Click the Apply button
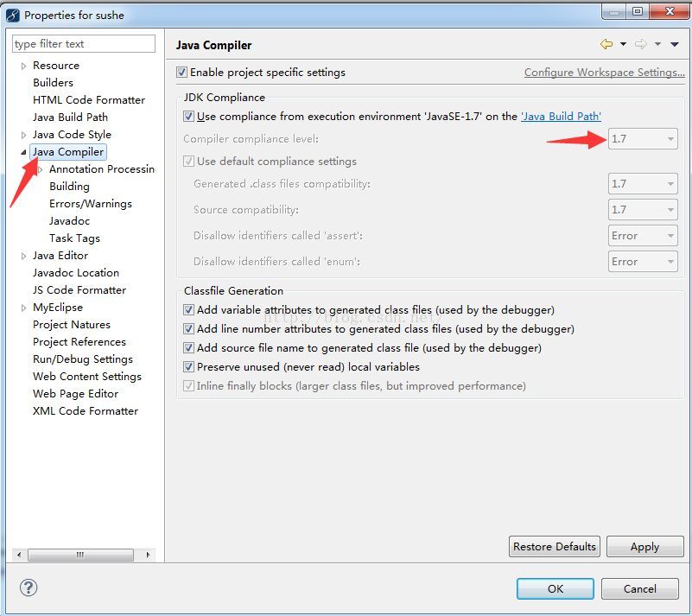This screenshot has height=616, width=692. (x=644, y=546)
